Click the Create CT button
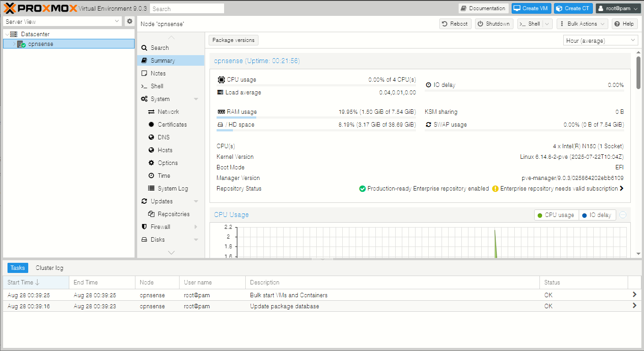This screenshot has width=644, height=351. [x=573, y=8]
